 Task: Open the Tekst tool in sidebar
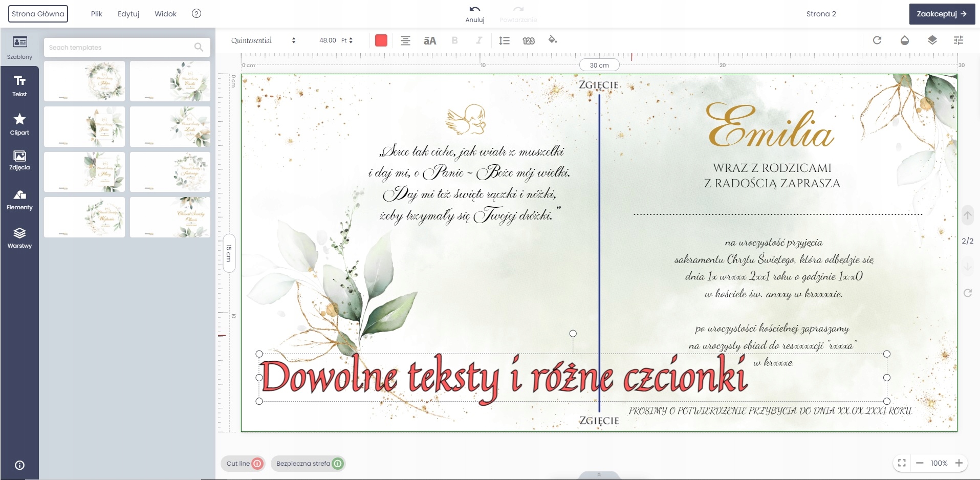[19, 85]
